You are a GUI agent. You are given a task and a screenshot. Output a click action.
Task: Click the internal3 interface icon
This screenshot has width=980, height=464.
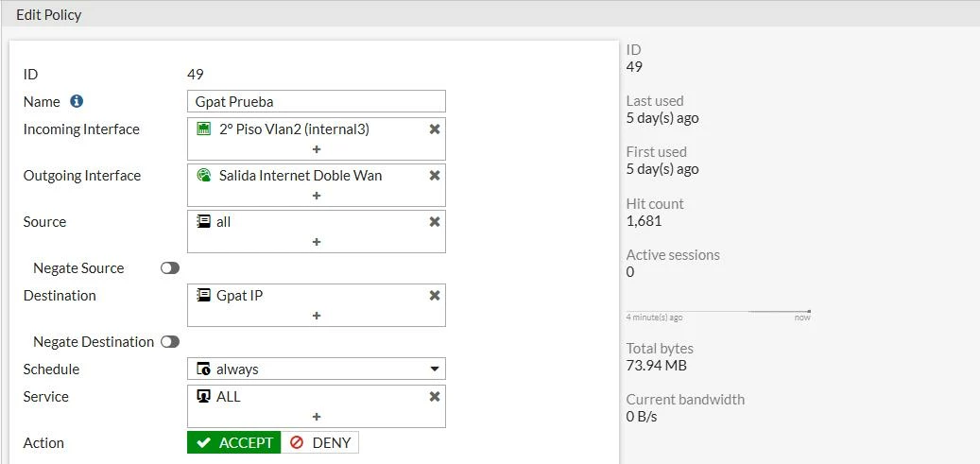point(204,129)
